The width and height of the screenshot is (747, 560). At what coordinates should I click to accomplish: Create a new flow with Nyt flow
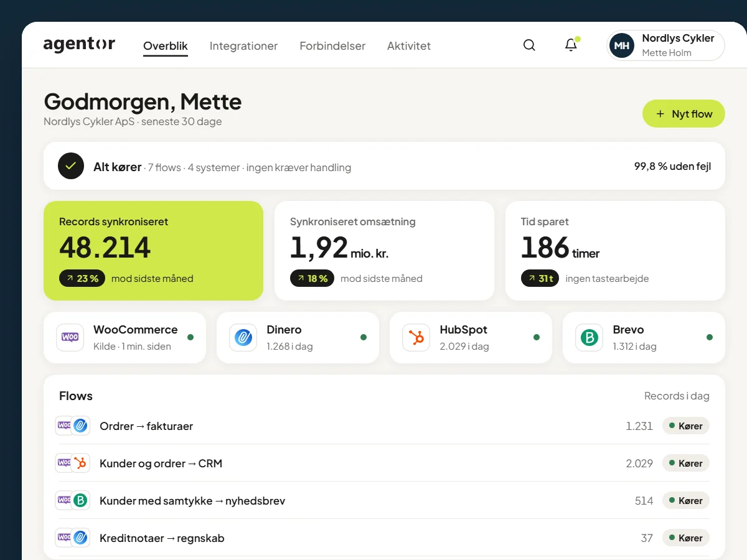684,114
